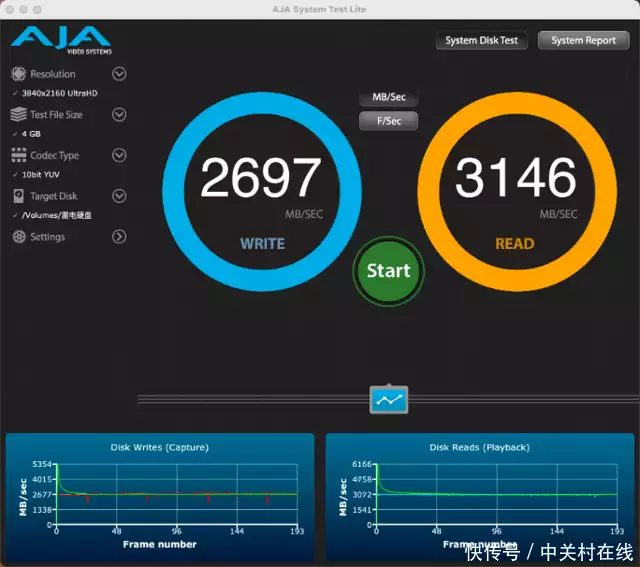Click the Settings label

coord(47,237)
